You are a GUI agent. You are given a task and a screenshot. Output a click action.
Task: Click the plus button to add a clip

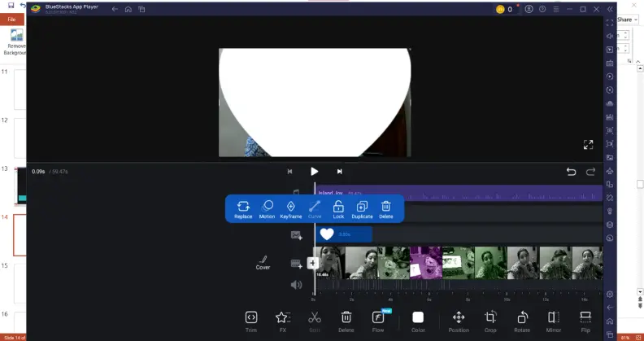313,263
